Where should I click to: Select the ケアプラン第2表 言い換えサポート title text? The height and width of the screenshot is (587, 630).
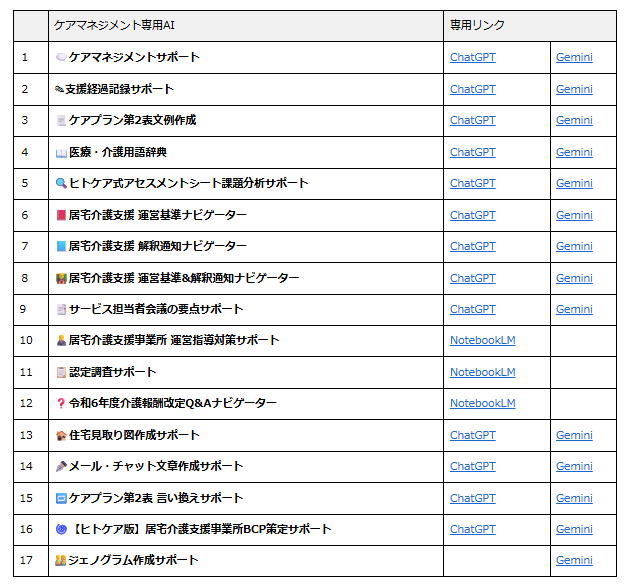[156, 499]
